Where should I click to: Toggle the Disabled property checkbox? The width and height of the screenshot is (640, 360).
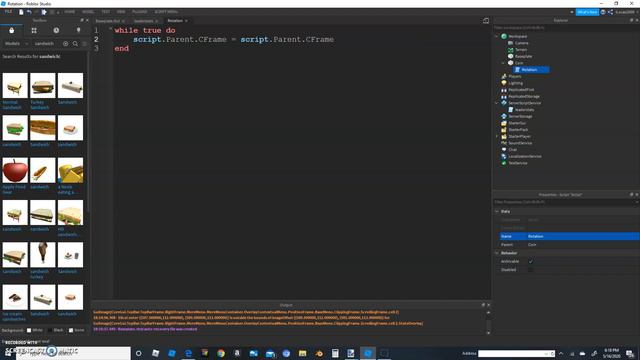531,270
